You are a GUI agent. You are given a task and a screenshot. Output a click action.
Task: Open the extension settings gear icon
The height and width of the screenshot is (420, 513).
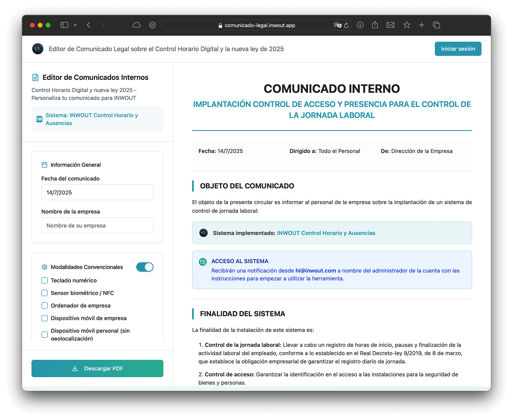coord(152,25)
